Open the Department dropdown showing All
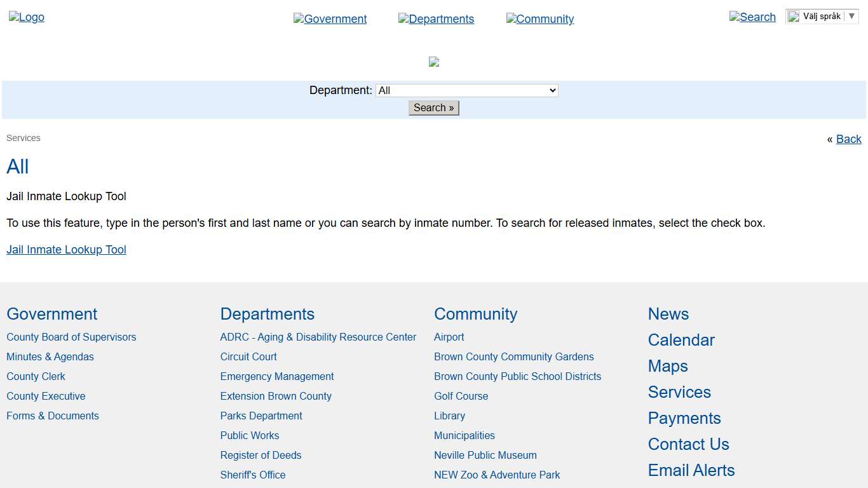The width and height of the screenshot is (868, 488). coord(466,90)
